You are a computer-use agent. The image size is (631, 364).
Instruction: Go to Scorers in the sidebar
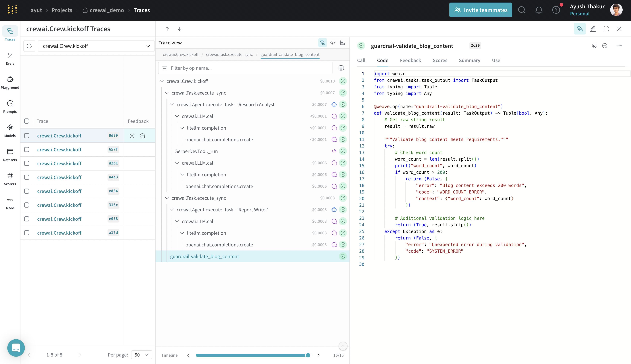(x=10, y=179)
